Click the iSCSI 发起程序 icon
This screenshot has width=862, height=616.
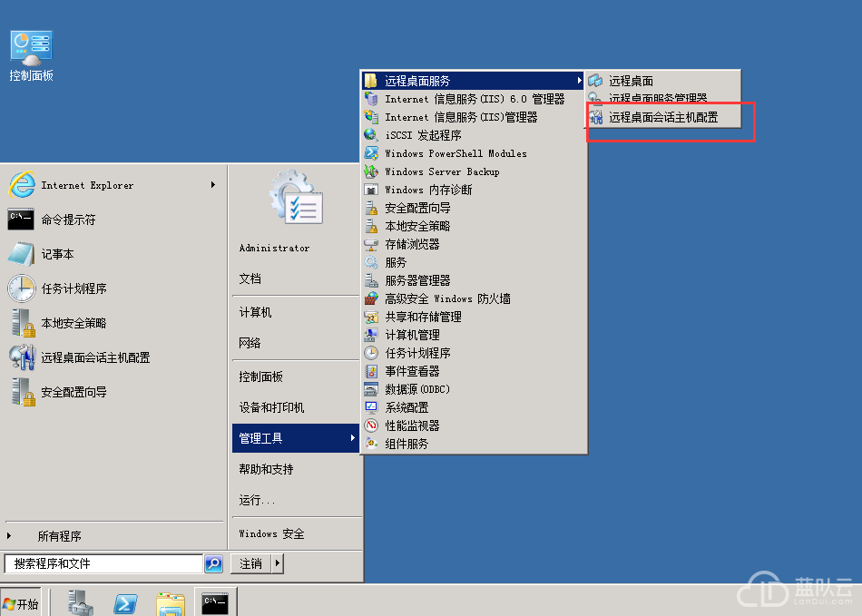pyautogui.click(x=371, y=135)
